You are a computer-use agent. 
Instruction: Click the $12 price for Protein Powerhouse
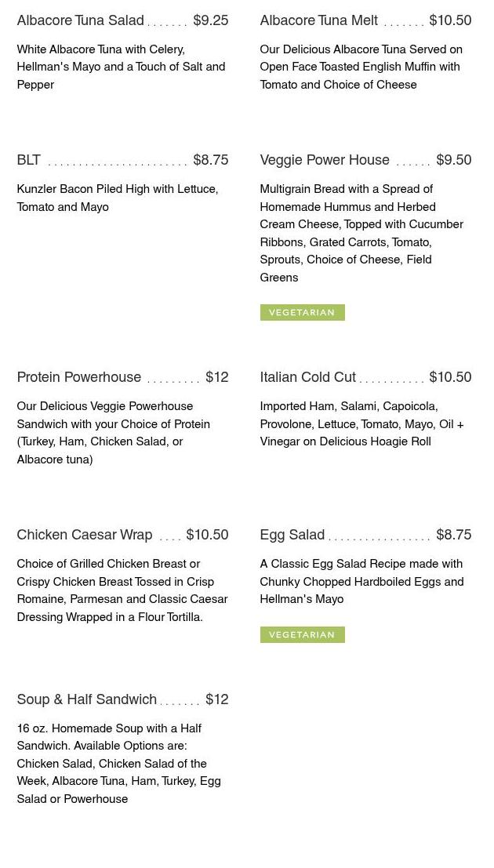pyautogui.click(x=216, y=377)
